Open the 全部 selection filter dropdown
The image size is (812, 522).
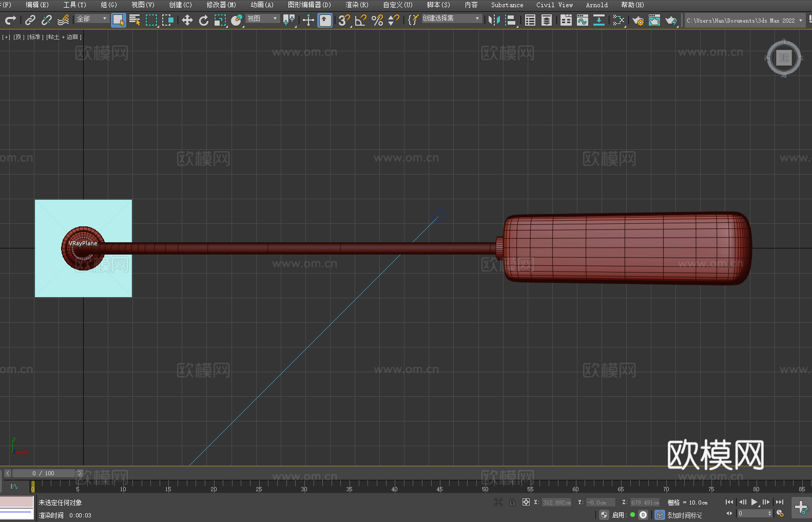click(92, 18)
